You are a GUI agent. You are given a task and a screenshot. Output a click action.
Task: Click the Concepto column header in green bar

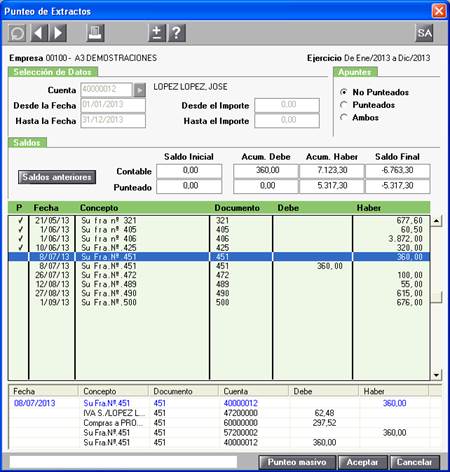99,208
